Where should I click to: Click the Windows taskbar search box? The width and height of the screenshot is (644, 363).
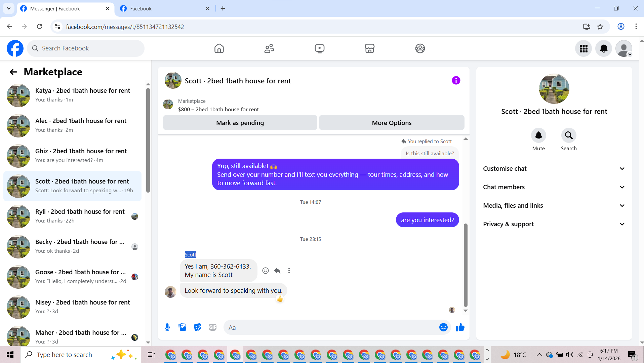pos(81,355)
